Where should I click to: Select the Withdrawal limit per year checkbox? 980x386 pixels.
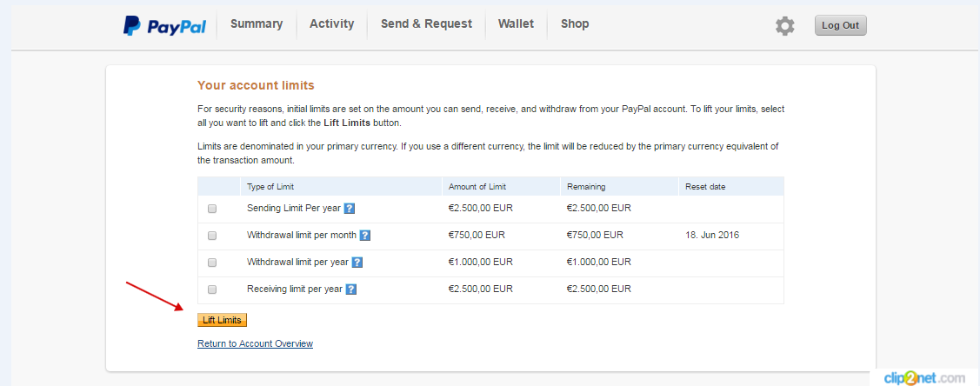tap(212, 263)
